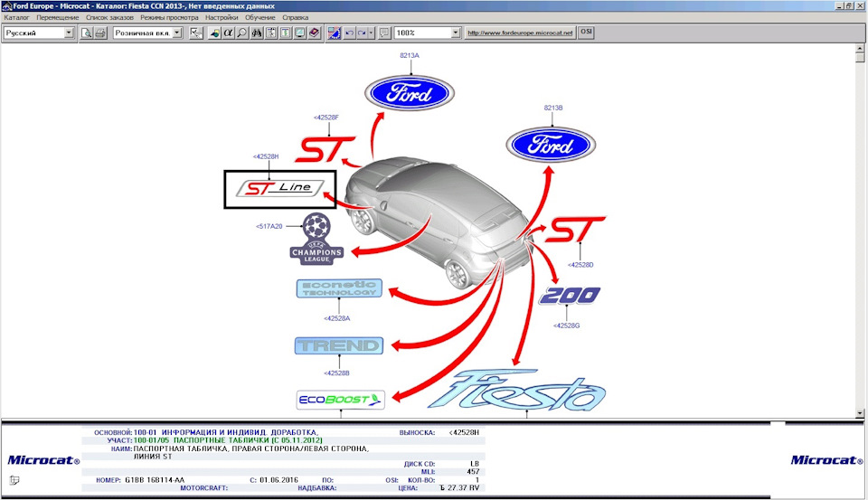This screenshot has width=868, height=500.
Task: Click scroll up arrow of diagram scrollbar
Action: 860,49
